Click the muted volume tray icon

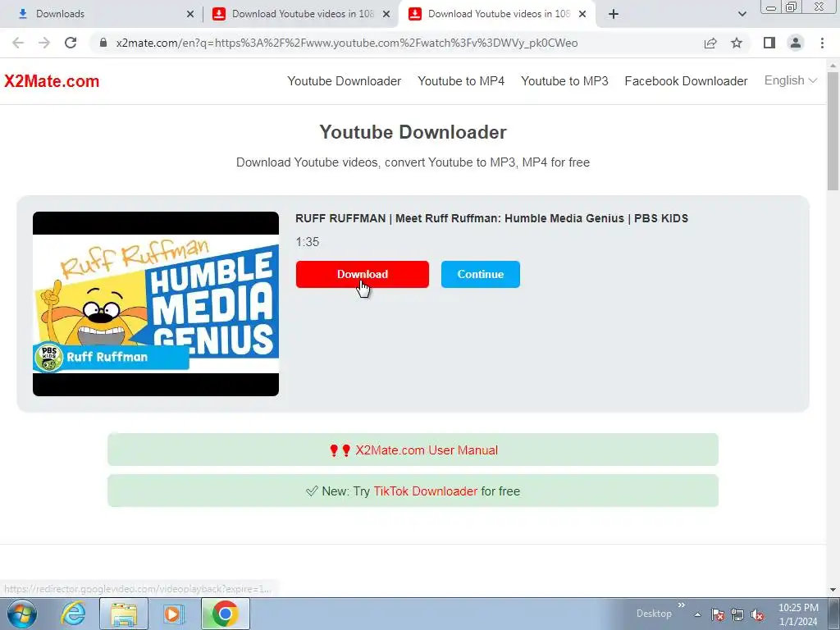[x=757, y=614]
